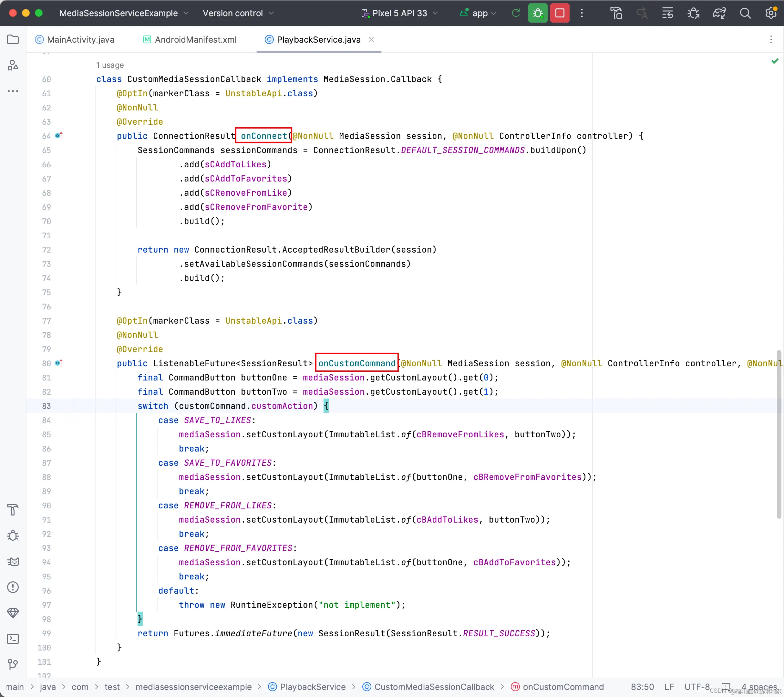Open the Logcat cat icon panel
The width and height of the screenshot is (784, 697).
[13, 562]
